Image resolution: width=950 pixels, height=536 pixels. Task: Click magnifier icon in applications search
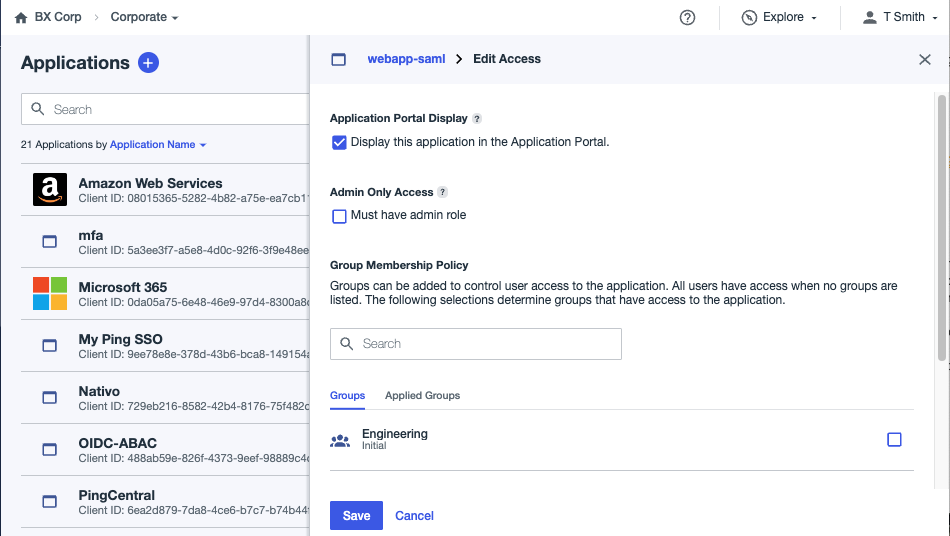[x=38, y=109]
